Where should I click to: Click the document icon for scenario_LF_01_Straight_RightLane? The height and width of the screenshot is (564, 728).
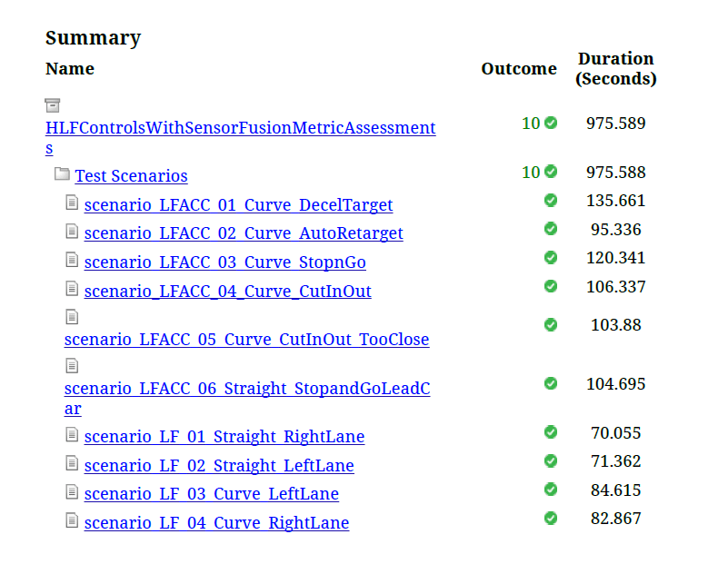72,434
